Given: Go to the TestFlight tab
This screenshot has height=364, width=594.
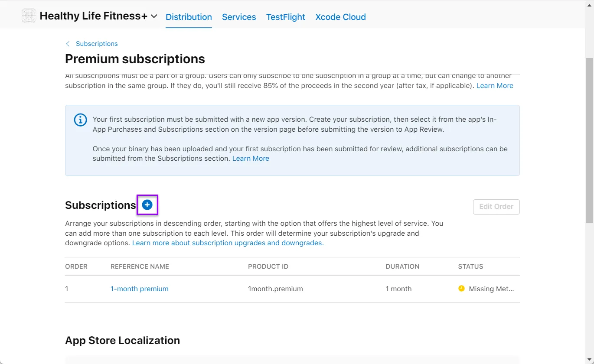Looking at the screenshot, I should [285, 17].
